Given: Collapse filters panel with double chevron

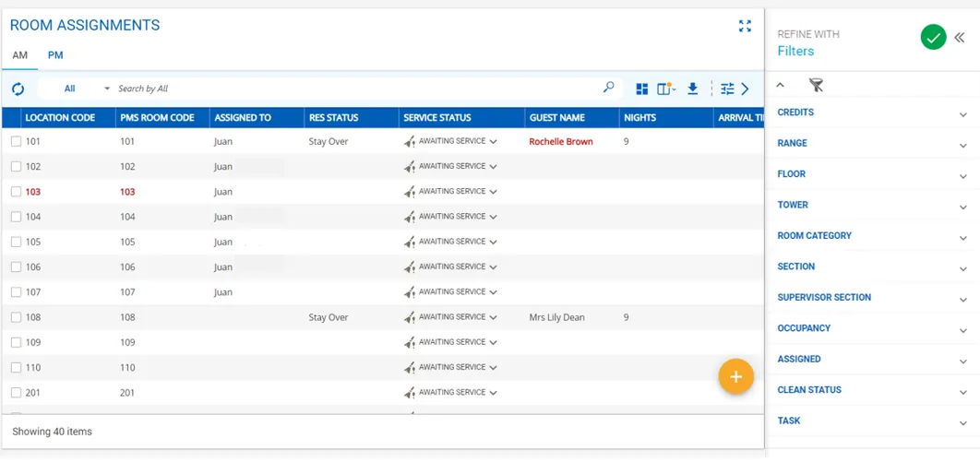Looking at the screenshot, I should [960, 38].
